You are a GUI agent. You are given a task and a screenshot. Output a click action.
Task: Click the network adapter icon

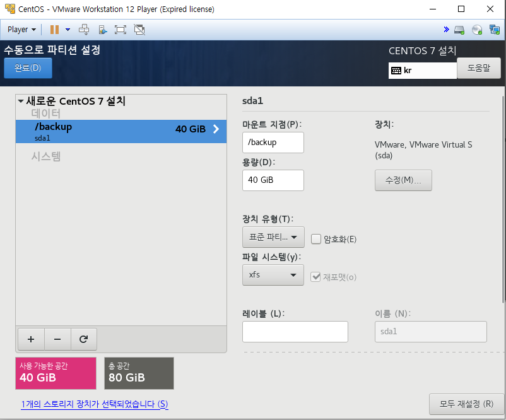click(x=495, y=30)
